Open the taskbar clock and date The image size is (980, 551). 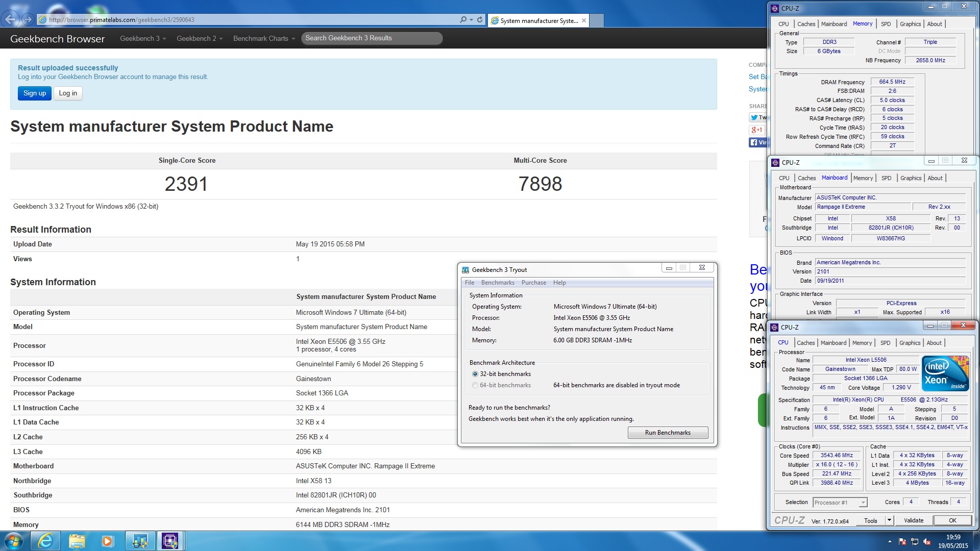pyautogui.click(x=952, y=541)
